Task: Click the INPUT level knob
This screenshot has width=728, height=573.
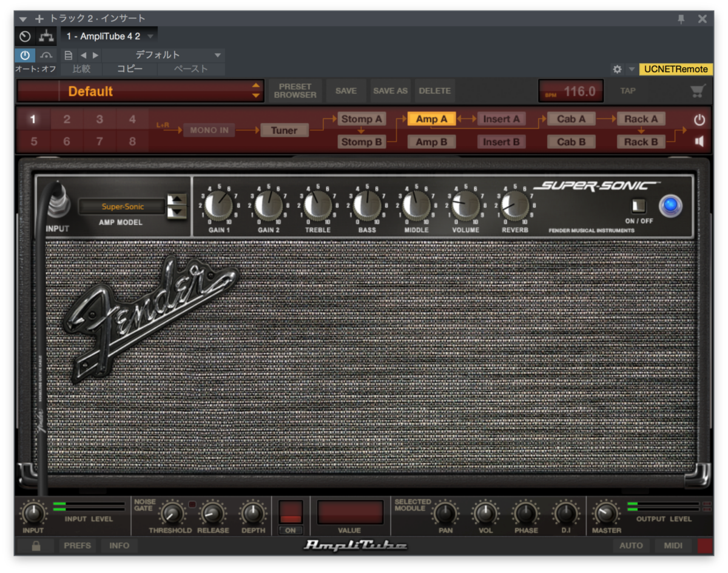Action: tap(33, 514)
